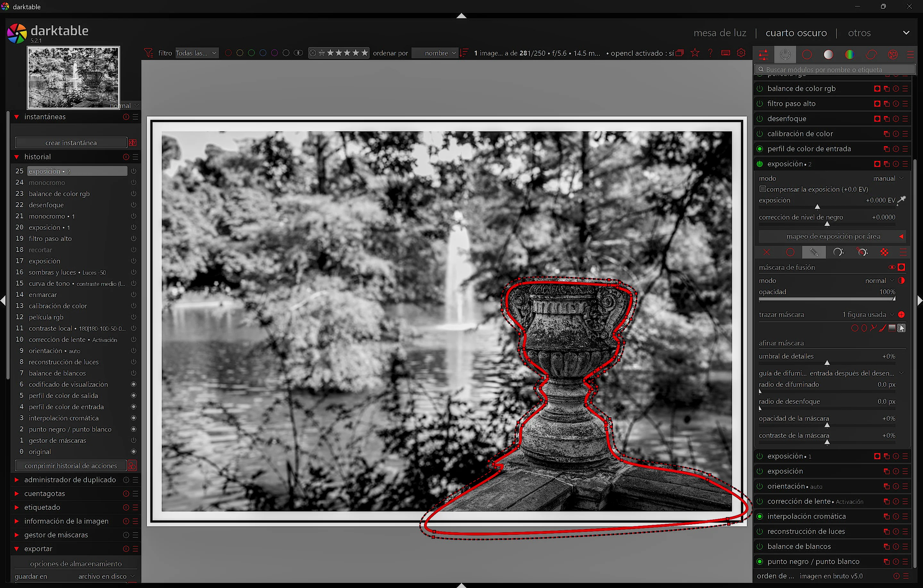Select the raster mask checkered icon
The height and width of the screenshot is (588, 923).
coord(884,252)
